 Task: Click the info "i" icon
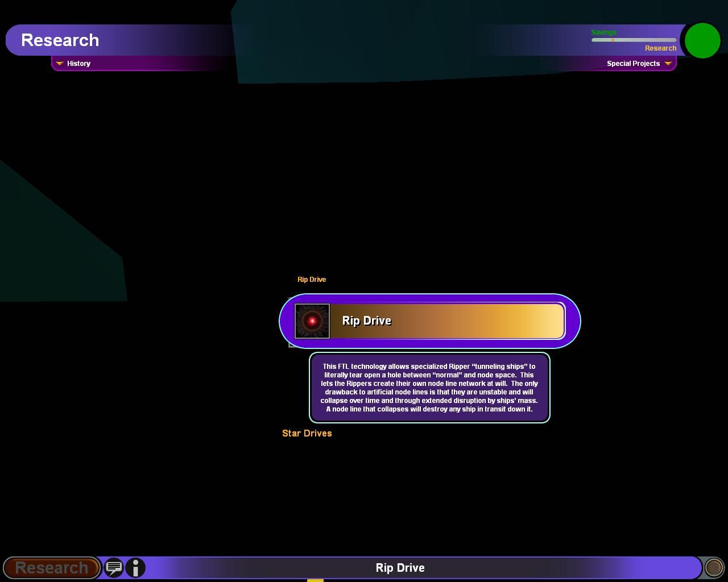click(135, 567)
